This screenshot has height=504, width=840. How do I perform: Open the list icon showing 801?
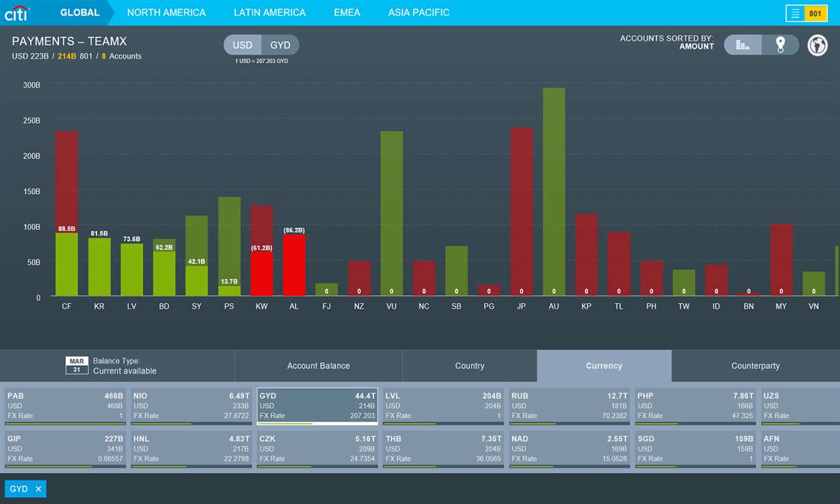click(806, 13)
